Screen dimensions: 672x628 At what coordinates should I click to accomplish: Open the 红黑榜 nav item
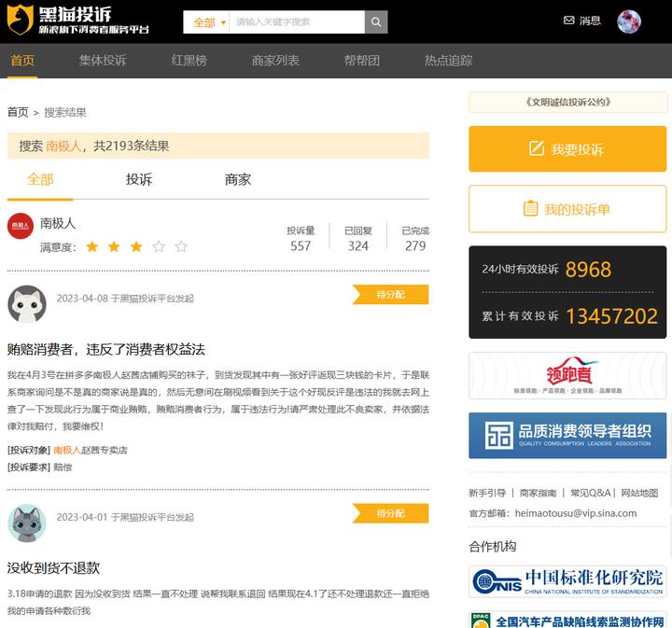[189, 61]
